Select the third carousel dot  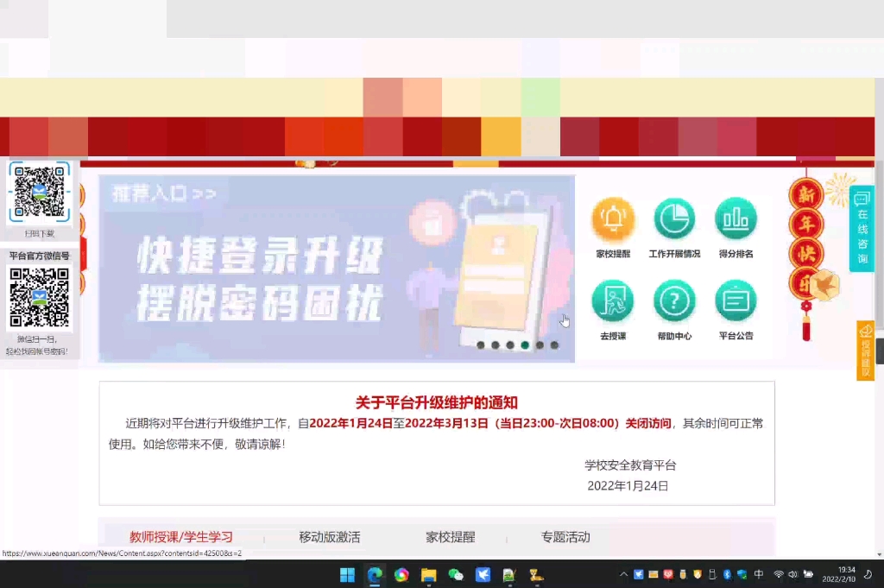pyautogui.click(x=510, y=345)
